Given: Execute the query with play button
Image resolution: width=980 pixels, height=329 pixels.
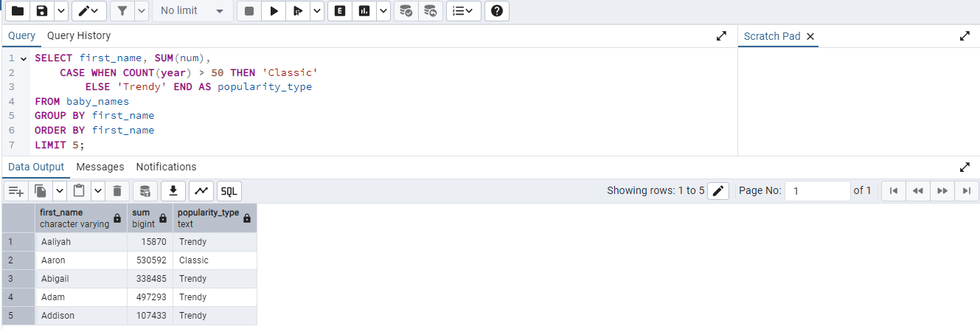Looking at the screenshot, I should pyautogui.click(x=274, y=11).
